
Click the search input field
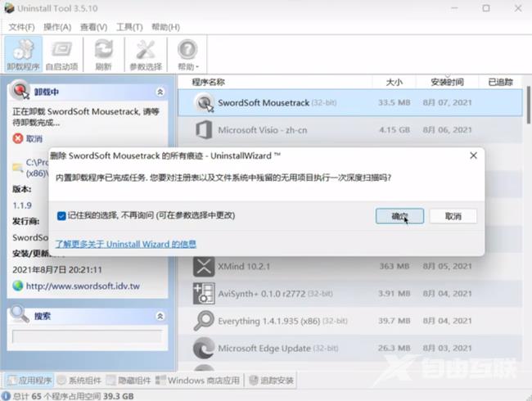tap(85, 336)
